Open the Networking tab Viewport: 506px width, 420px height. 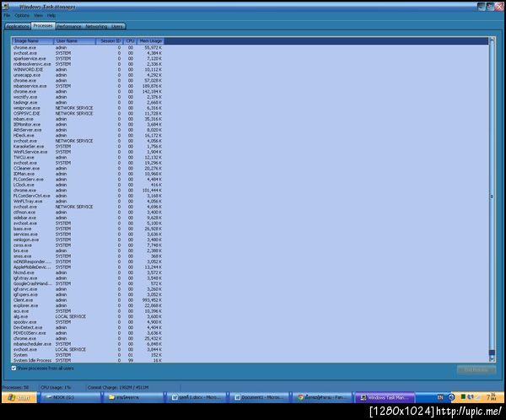pos(96,26)
